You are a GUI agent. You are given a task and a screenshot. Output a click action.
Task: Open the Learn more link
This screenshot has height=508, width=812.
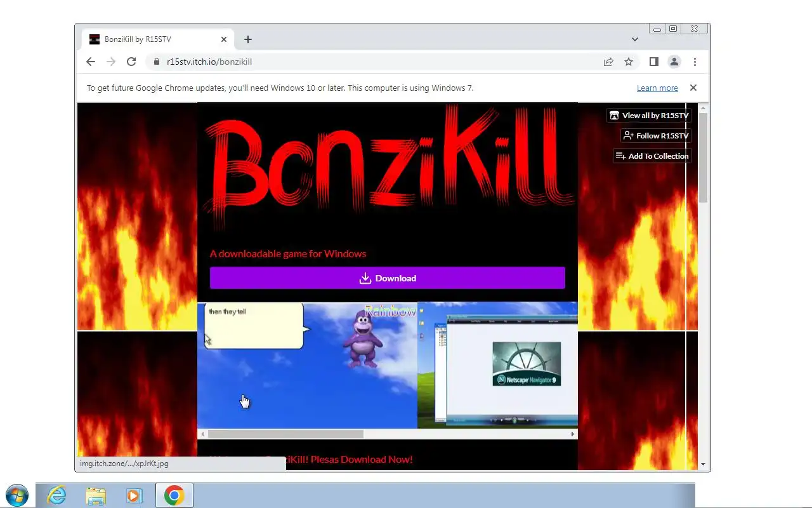pyautogui.click(x=657, y=88)
